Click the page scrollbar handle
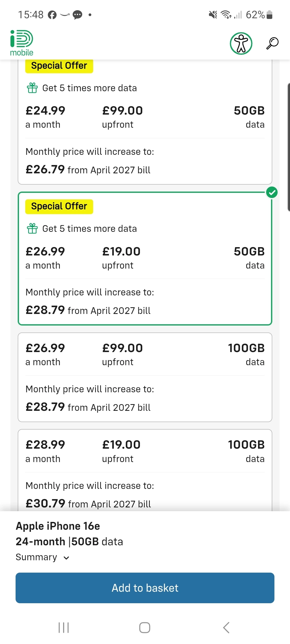Screen dimensions: 290x644 288,147
